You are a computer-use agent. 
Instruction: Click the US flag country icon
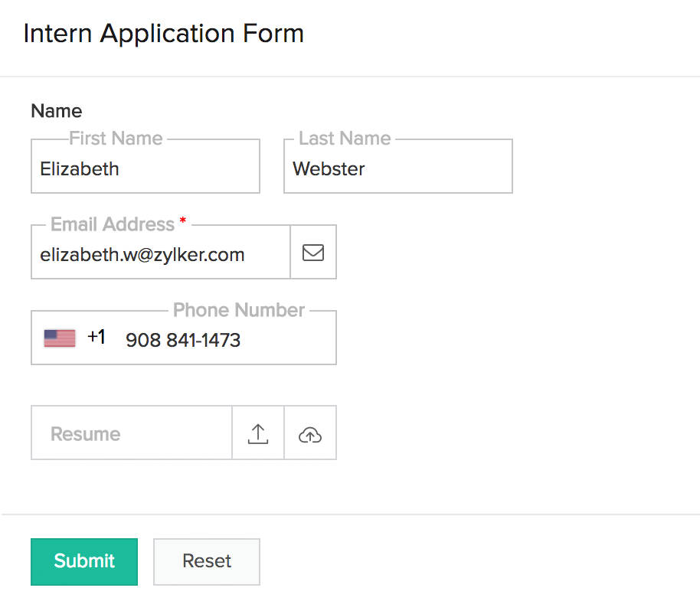tap(60, 338)
